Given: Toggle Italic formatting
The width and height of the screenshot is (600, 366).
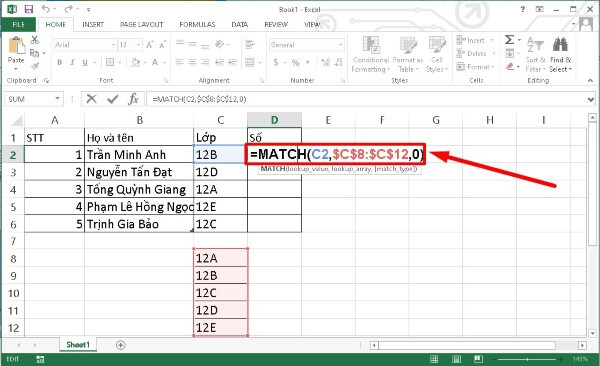Looking at the screenshot, I should [x=72, y=62].
